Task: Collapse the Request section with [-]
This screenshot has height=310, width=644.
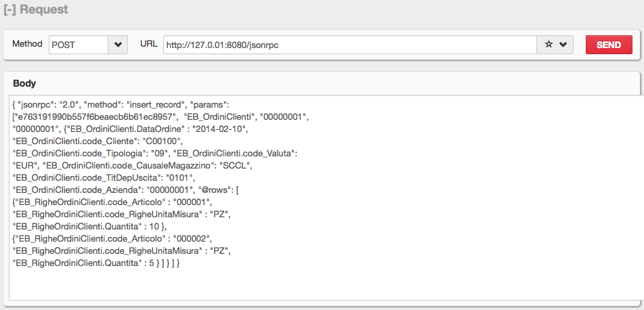Action: (x=9, y=10)
